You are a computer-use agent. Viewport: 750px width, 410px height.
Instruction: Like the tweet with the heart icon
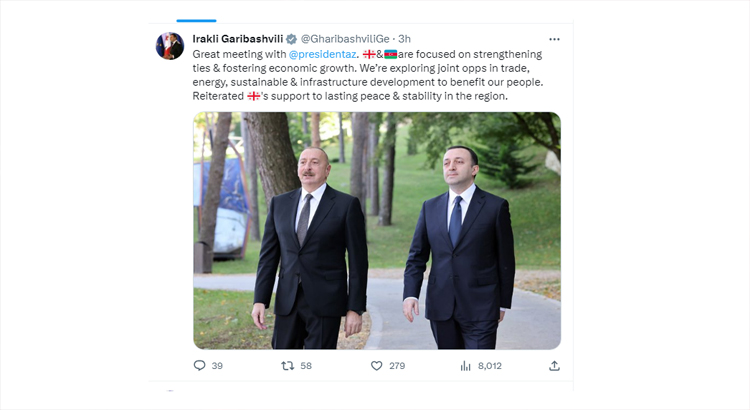pyautogui.click(x=377, y=366)
